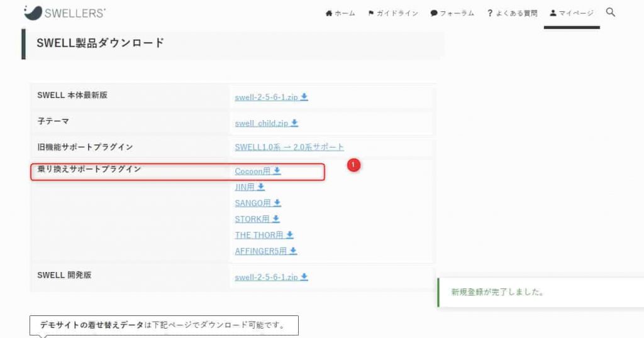Viewport: 644px width, 338px height.
Task: Download swell-2-5-6-1.zip from 開発版 row
Action: [271, 277]
